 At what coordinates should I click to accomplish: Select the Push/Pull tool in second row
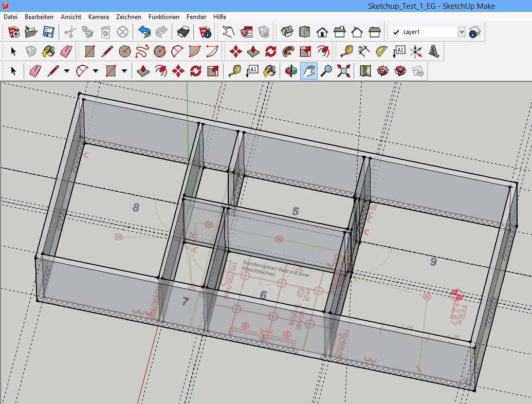[253, 51]
